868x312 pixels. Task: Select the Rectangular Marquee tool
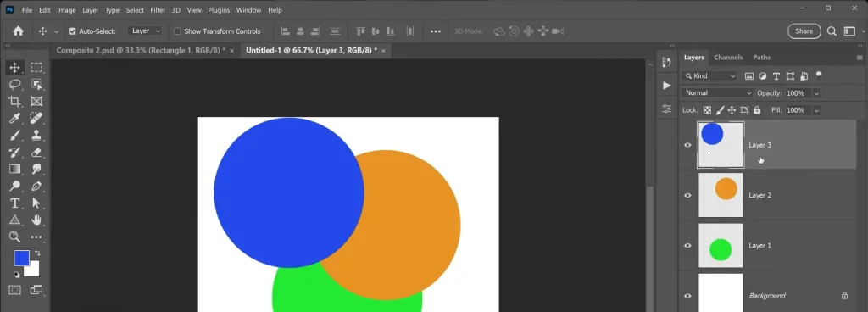(36, 68)
